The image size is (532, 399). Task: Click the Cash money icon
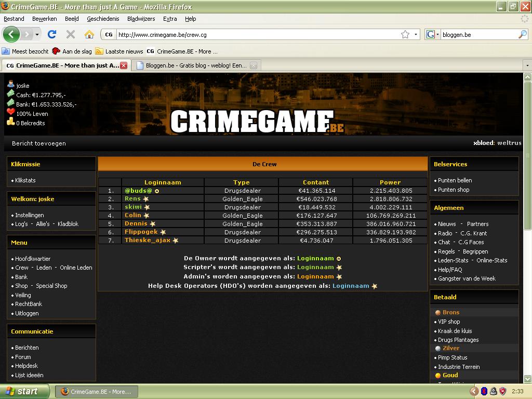click(10, 94)
